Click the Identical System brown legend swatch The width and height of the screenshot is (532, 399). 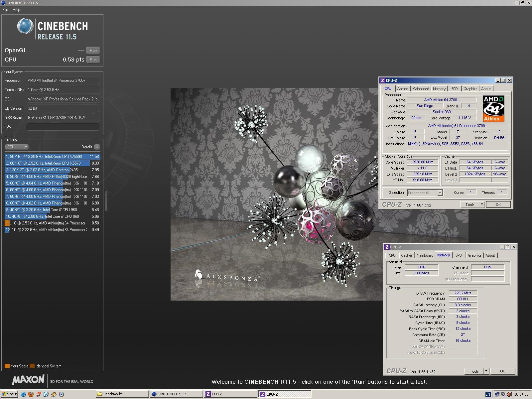32,366
